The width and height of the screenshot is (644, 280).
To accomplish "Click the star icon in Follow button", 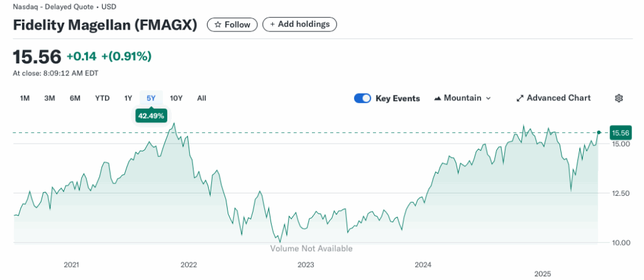I will click(x=218, y=24).
